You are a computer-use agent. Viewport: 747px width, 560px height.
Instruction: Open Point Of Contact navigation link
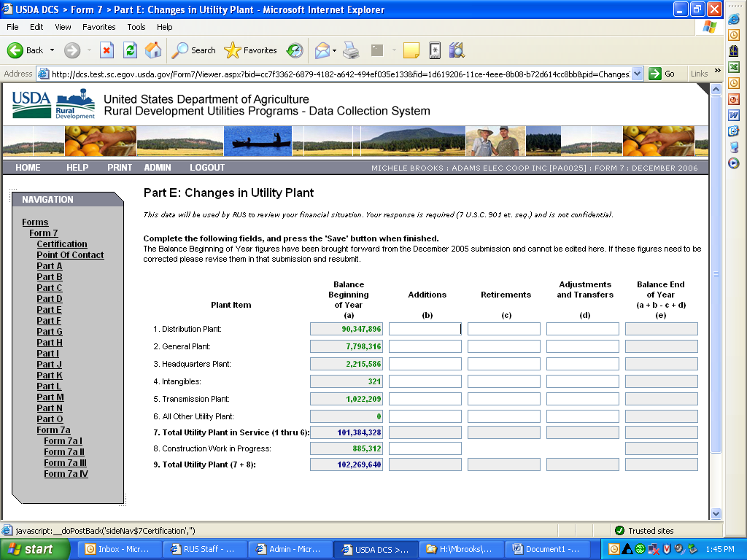(70, 254)
